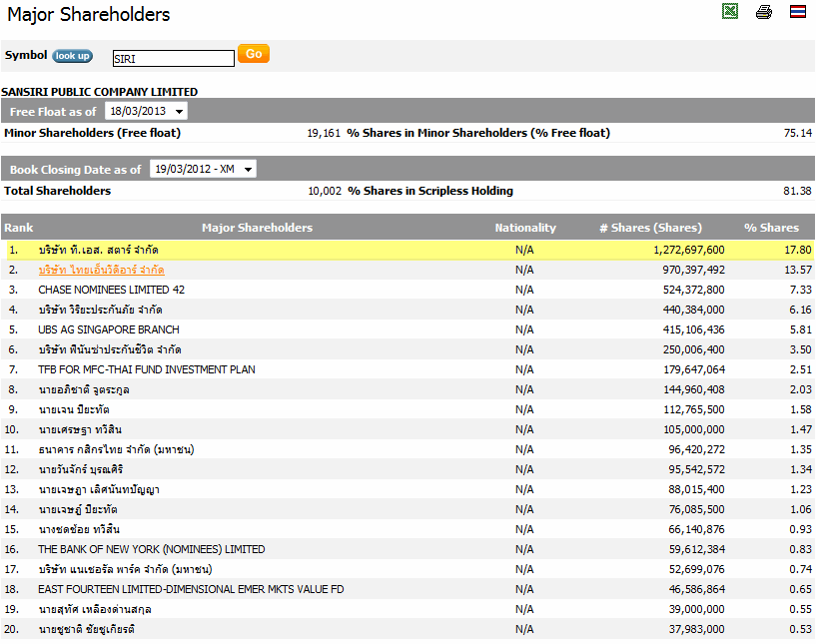Click the Rank column header
Viewport: 816px width, 644px height.
pyautogui.click(x=19, y=228)
